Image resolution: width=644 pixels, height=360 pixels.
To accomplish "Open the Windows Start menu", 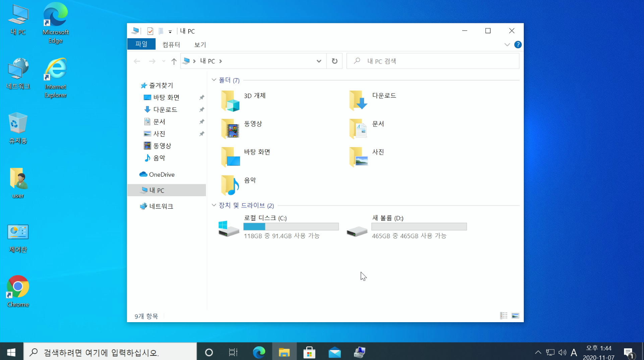I will [11, 352].
